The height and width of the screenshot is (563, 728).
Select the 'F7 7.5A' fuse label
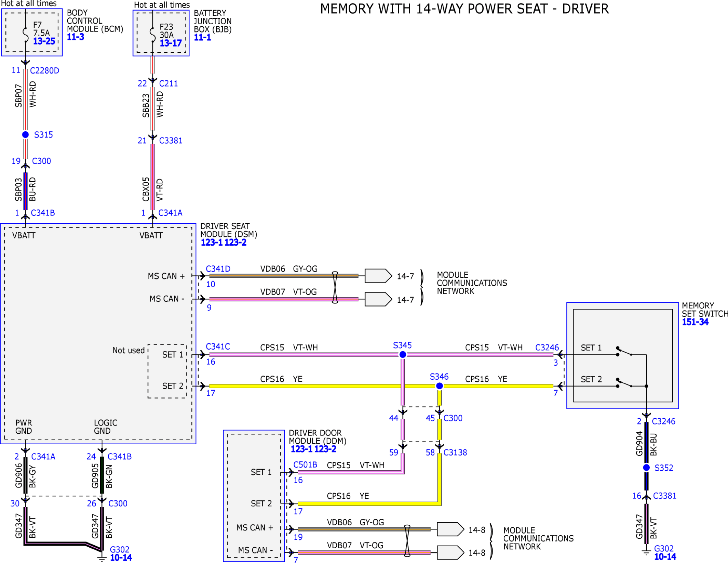pos(41,29)
